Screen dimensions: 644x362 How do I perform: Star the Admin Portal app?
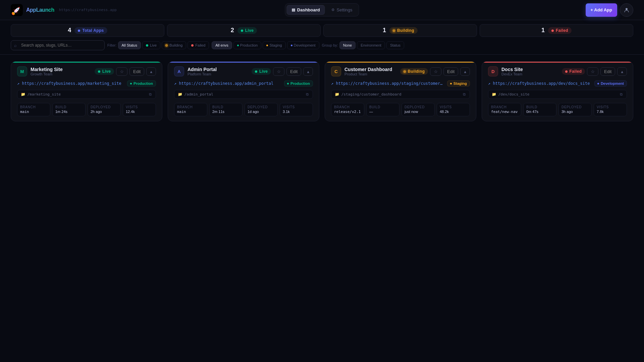click(x=279, y=72)
